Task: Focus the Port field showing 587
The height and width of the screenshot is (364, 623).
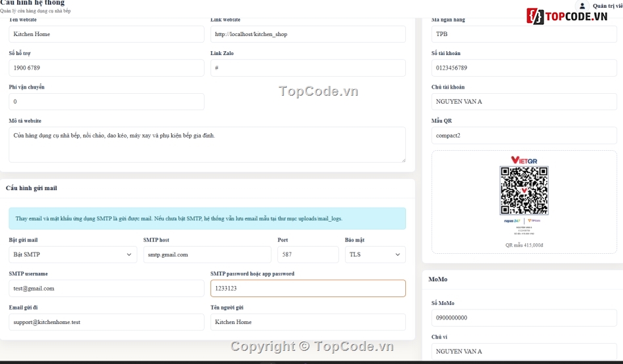Action: (x=308, y=254)
